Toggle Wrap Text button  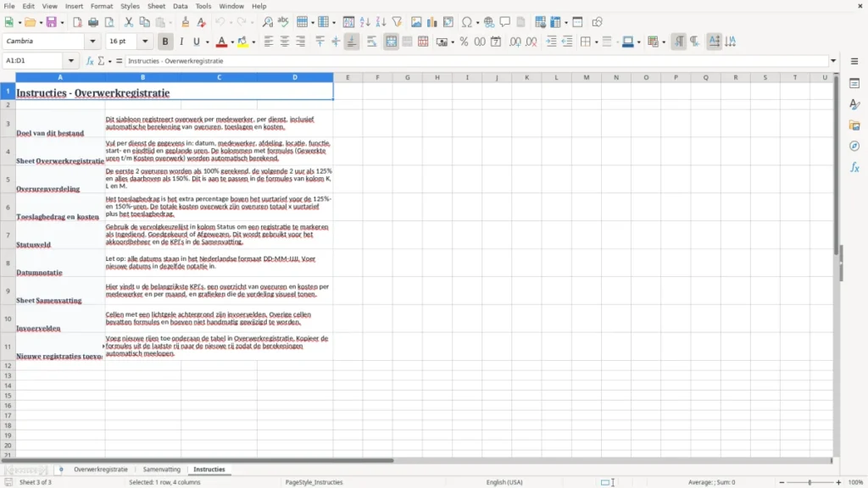(x=372, y=42)
